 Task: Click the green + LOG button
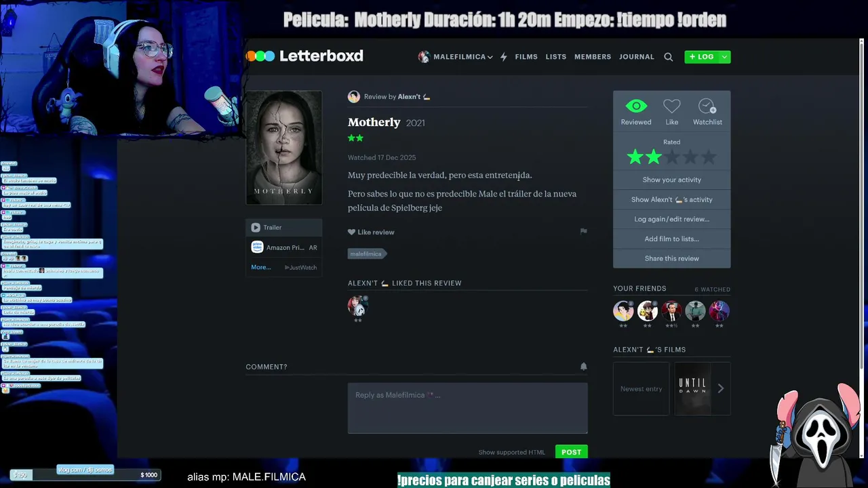tap(701, 57)
